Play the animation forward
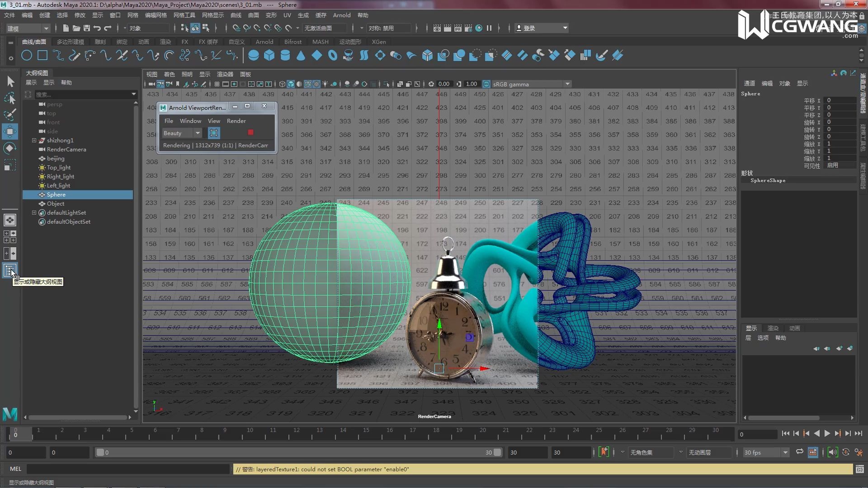868x488 pixels. [x=827, y=434]
